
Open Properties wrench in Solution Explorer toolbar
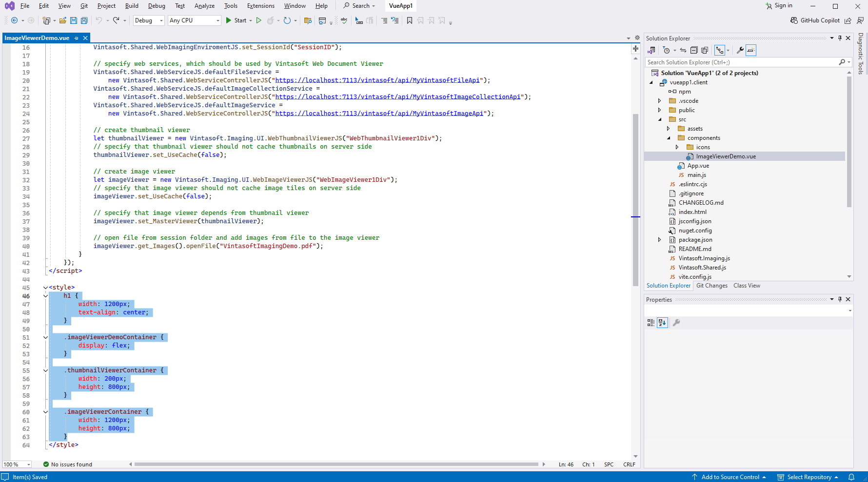pos(740,50)
